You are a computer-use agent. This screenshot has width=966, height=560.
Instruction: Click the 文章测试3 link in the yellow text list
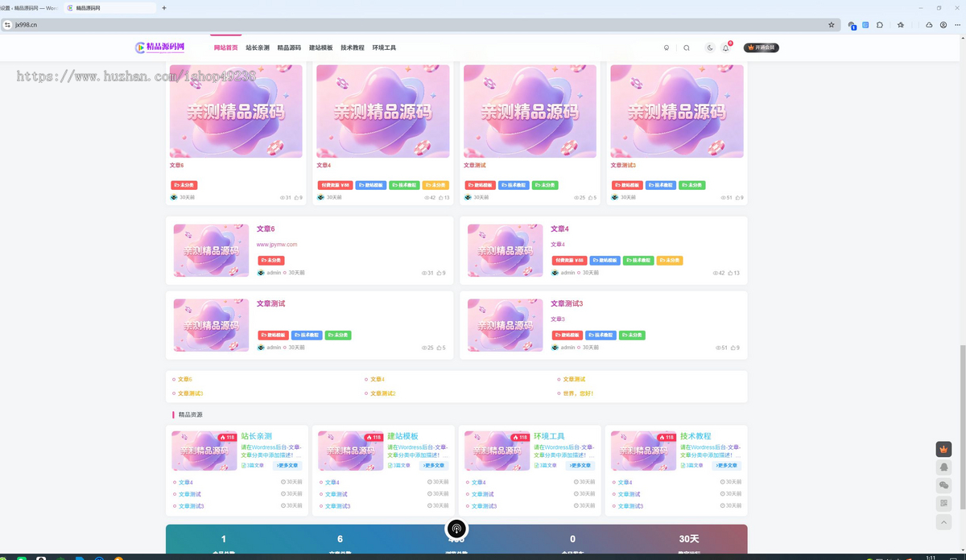point(190,393)
